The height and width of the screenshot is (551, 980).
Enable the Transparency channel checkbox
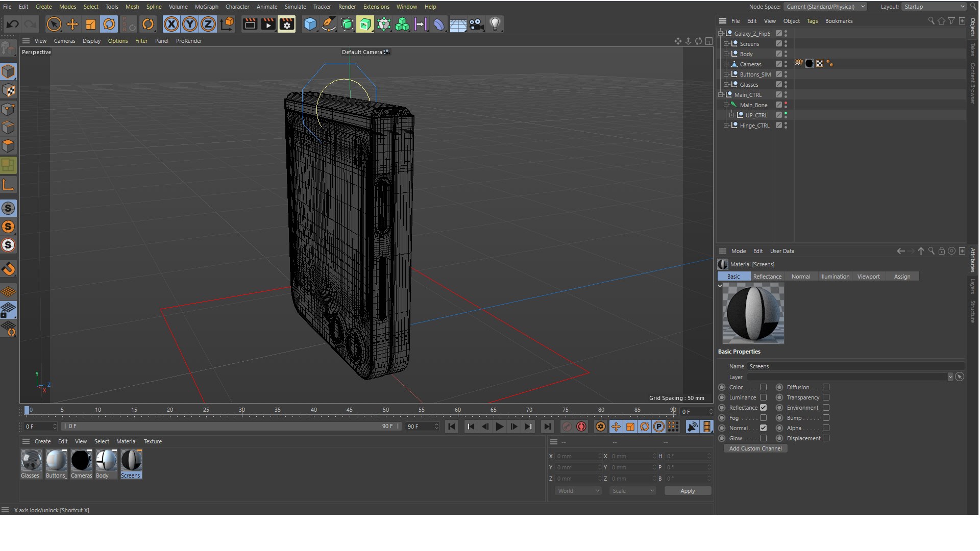(826, 397)
